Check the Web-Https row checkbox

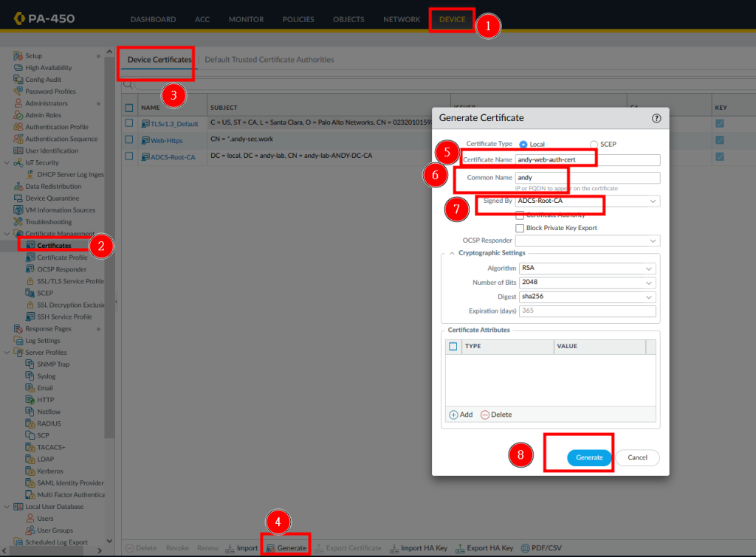128,139
